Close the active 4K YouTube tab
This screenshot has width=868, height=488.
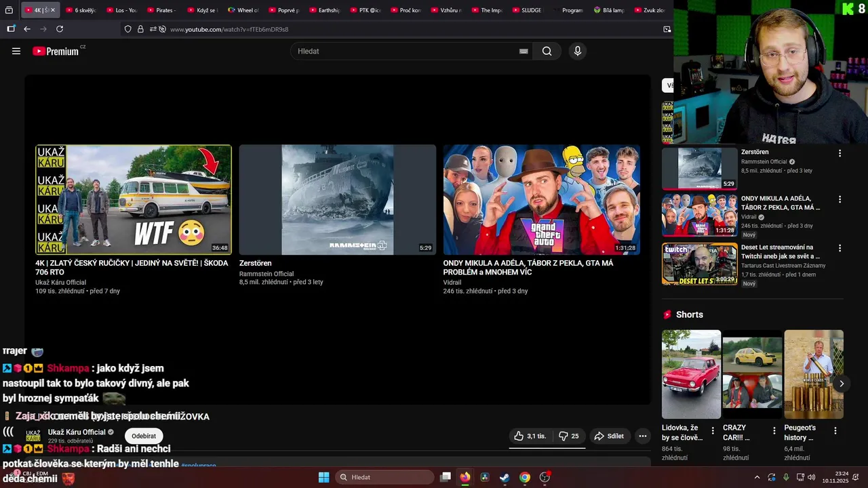click(53, 10)
